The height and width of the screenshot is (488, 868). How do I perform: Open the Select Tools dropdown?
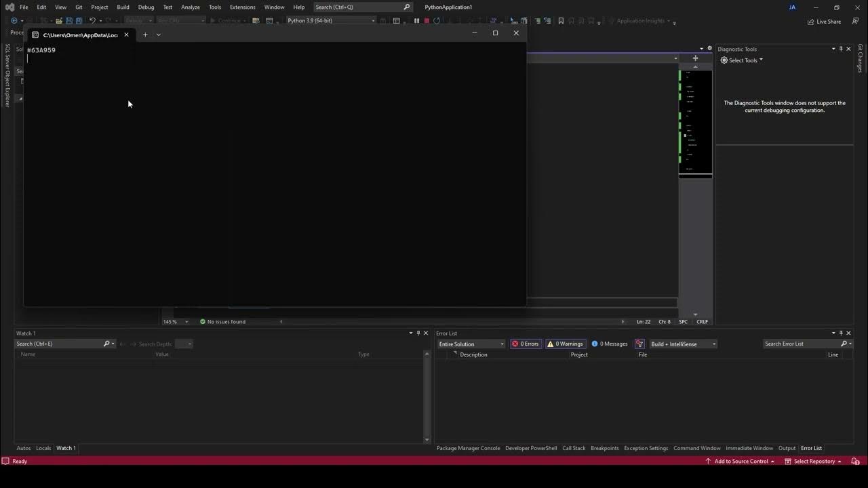tap(742, 60)
